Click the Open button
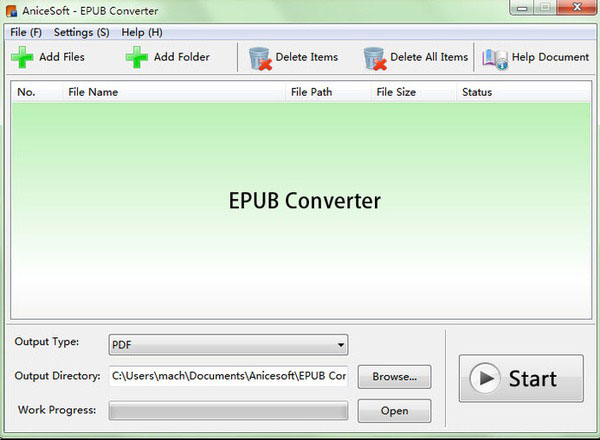 click(395, 411)
